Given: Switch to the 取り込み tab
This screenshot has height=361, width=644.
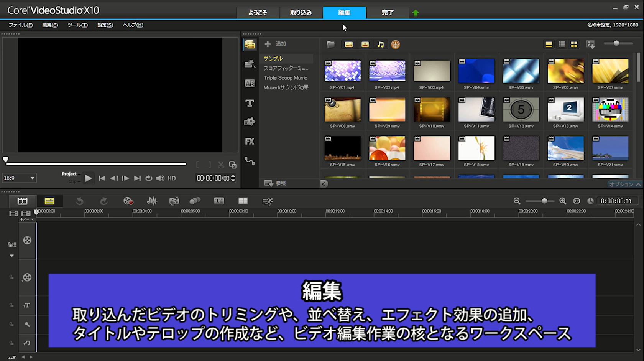Looking at the screenshot, I should [301, 12].
